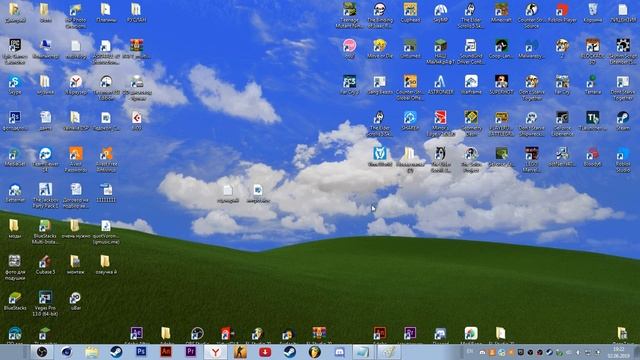Open BlueStacks Multi-Instance Manager shortcut
Image resolution: width=640 pixels, height=360 pixels.
45,231
